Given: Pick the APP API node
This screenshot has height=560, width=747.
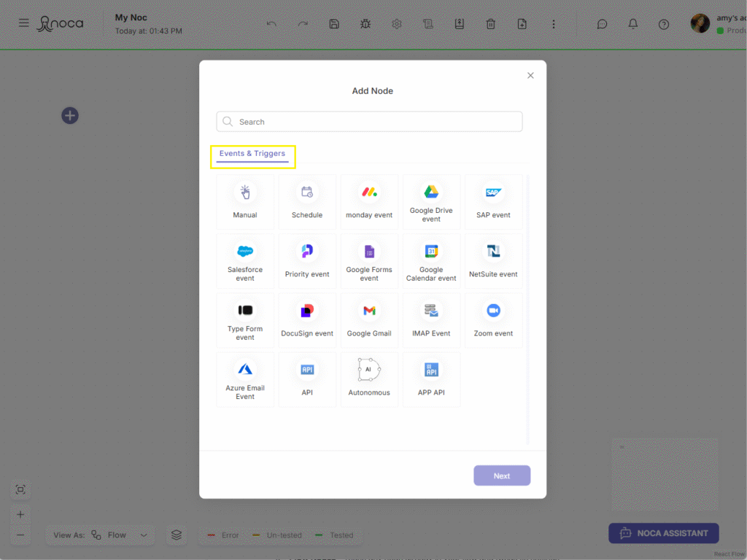Looking at the screenshot, I should click(431, 379).
